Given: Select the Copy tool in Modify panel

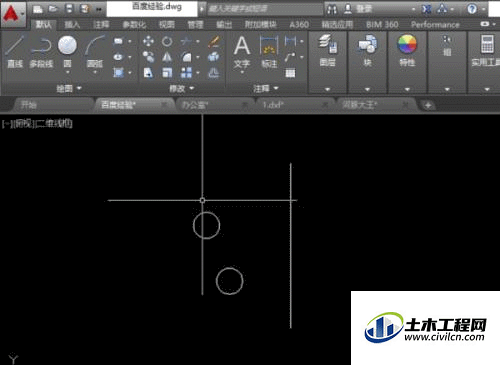Looking at the screenshot, I should (x=148, y=57).
